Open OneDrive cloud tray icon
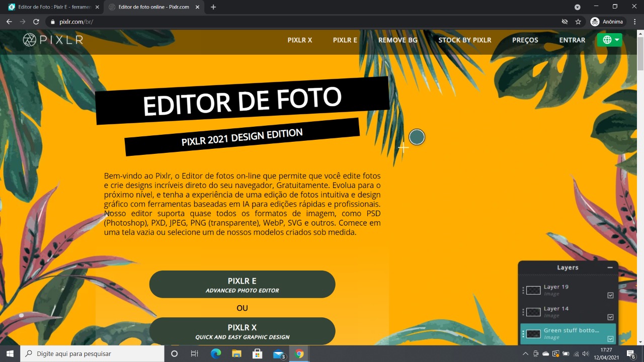 point(546,353)
